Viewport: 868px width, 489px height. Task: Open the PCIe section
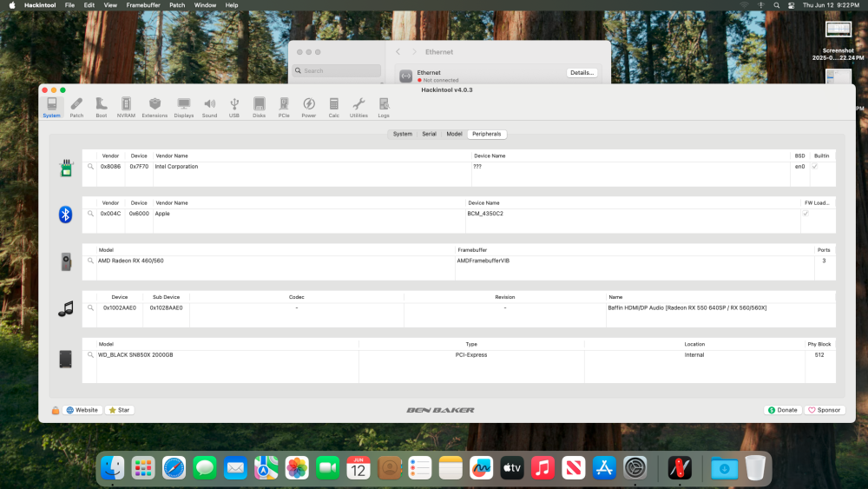(x=284, y=108)
